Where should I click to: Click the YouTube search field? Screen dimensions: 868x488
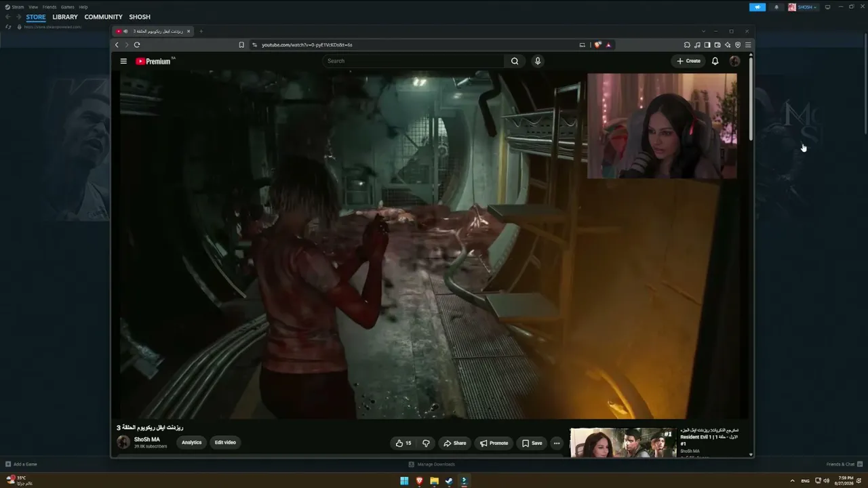[414, 61]
